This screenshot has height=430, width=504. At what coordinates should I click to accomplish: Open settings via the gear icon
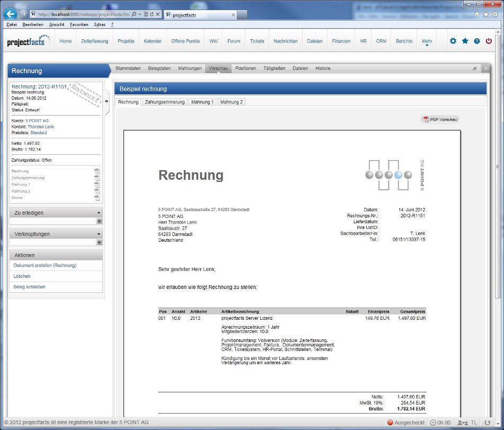point(453,41)
